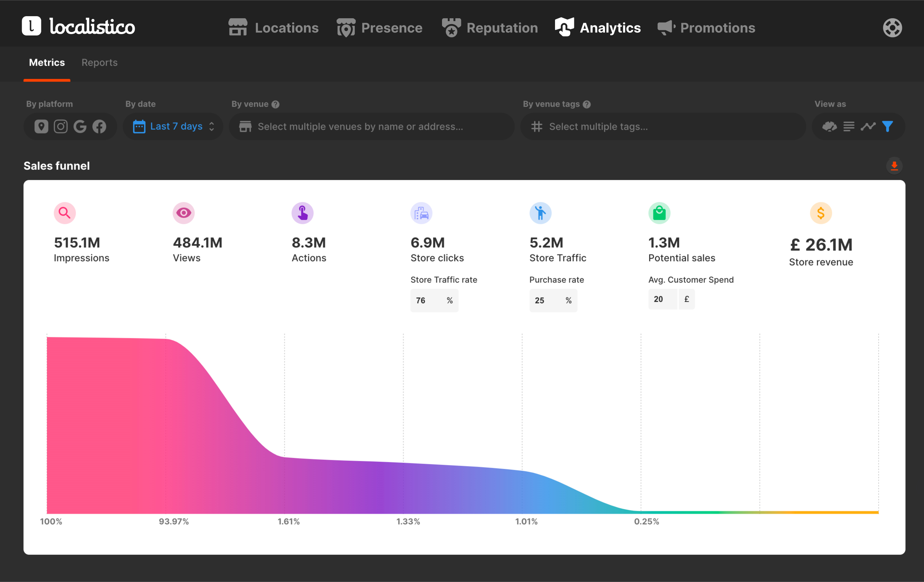
Task: Select the funnel view icon
Action: click(x=887, y=126)
